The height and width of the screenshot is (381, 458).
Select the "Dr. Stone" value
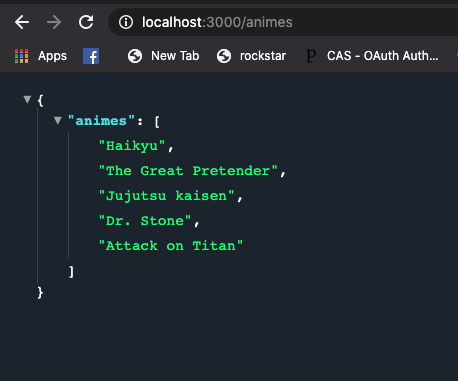145,221
